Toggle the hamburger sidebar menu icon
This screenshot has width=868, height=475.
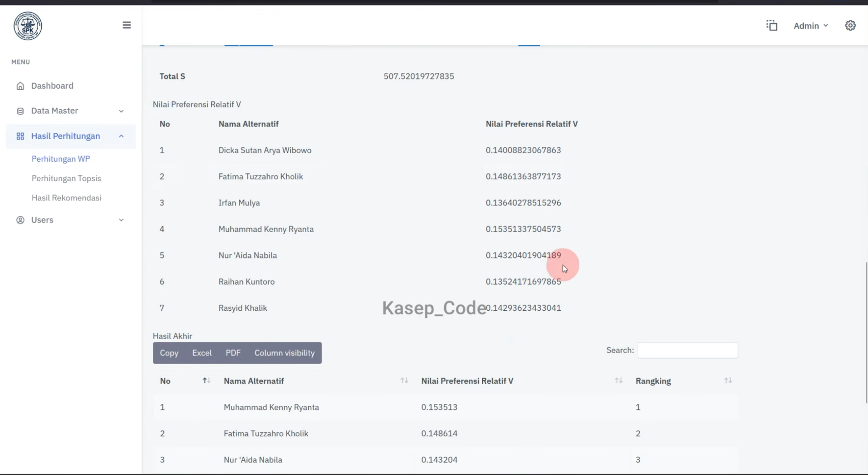(127, 25)
